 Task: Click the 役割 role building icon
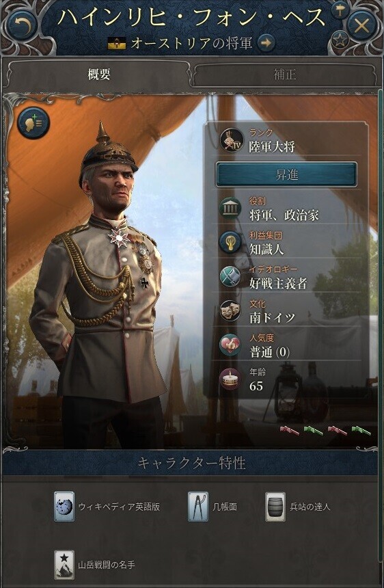coord(230,209)
